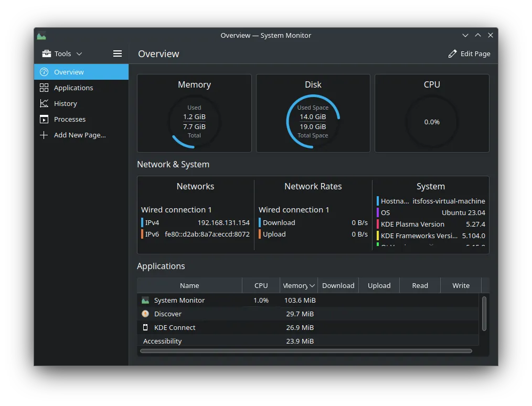Click the Applications table vertical scrollbar
The height and width of the screenshot is (406, 532).
click(484, 314)
